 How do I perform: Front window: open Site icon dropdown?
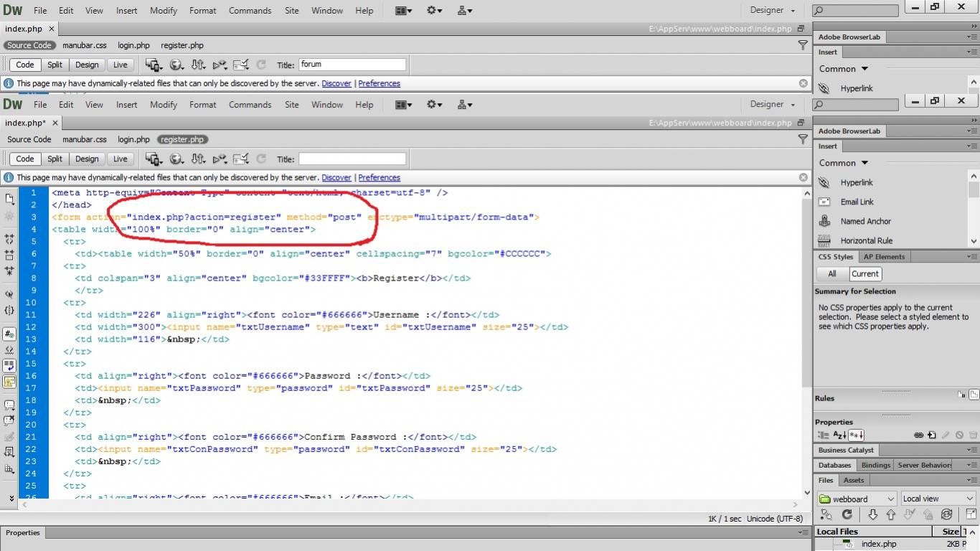(465, 105)
